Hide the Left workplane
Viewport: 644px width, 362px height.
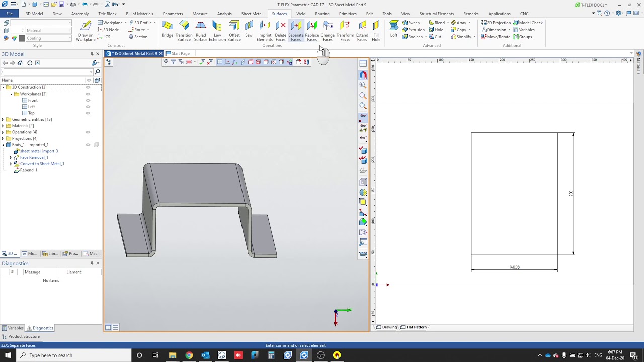click(88, 107)
